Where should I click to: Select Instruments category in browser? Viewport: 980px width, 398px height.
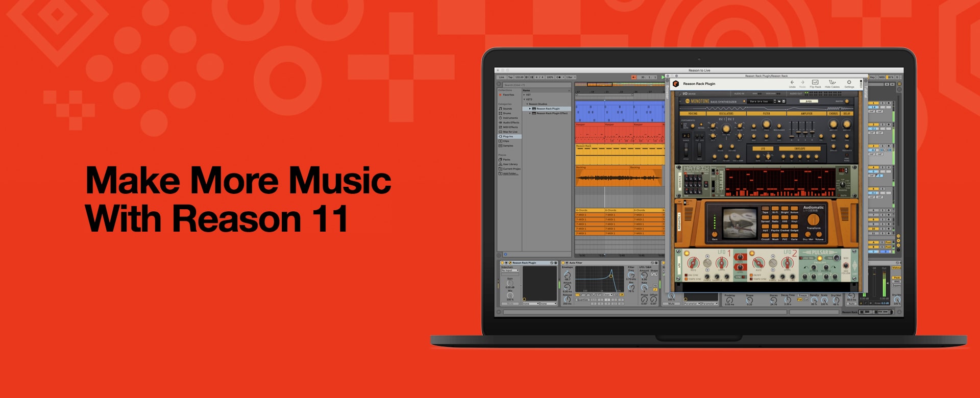point(508,118)
